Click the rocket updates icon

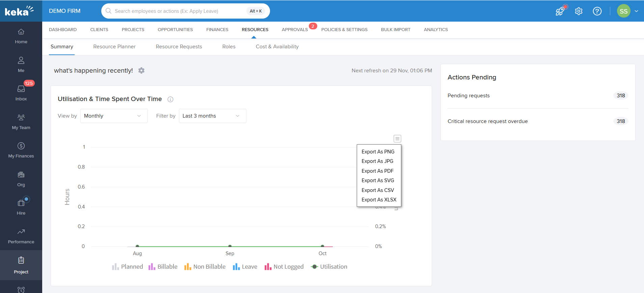pyautogui.click(x=560, y=11)
